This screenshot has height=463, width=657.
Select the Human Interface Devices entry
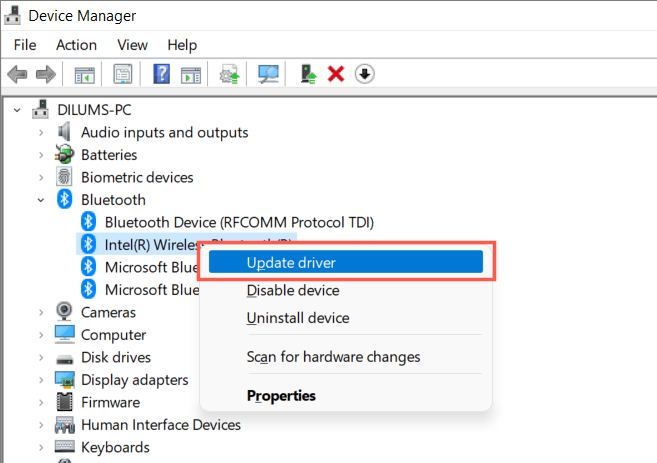point(161,425)
